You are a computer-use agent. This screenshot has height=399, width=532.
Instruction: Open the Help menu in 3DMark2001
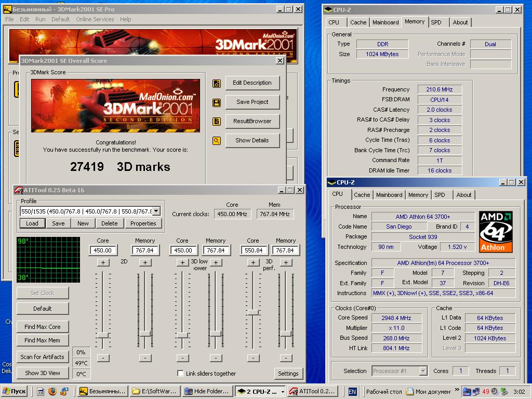125,19
